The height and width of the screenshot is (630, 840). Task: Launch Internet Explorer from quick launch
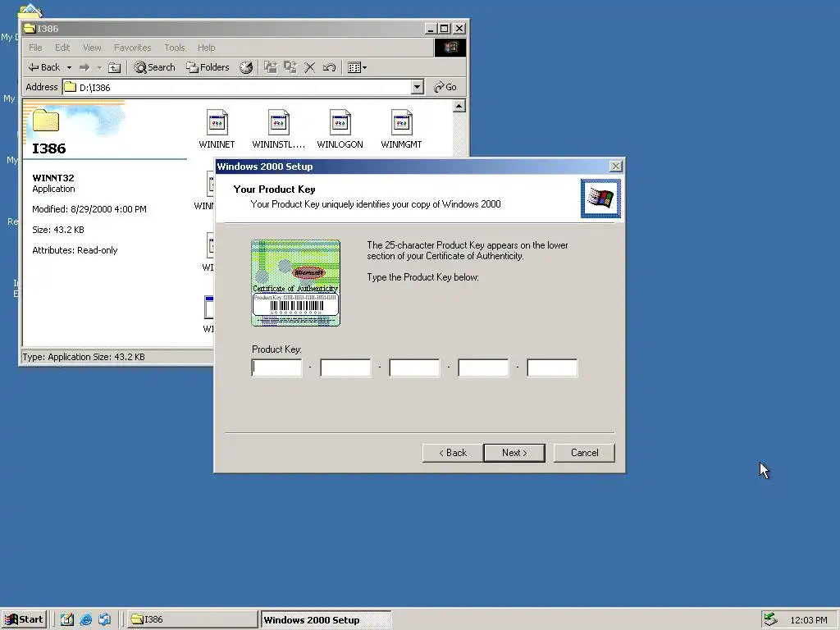[85, 619]
